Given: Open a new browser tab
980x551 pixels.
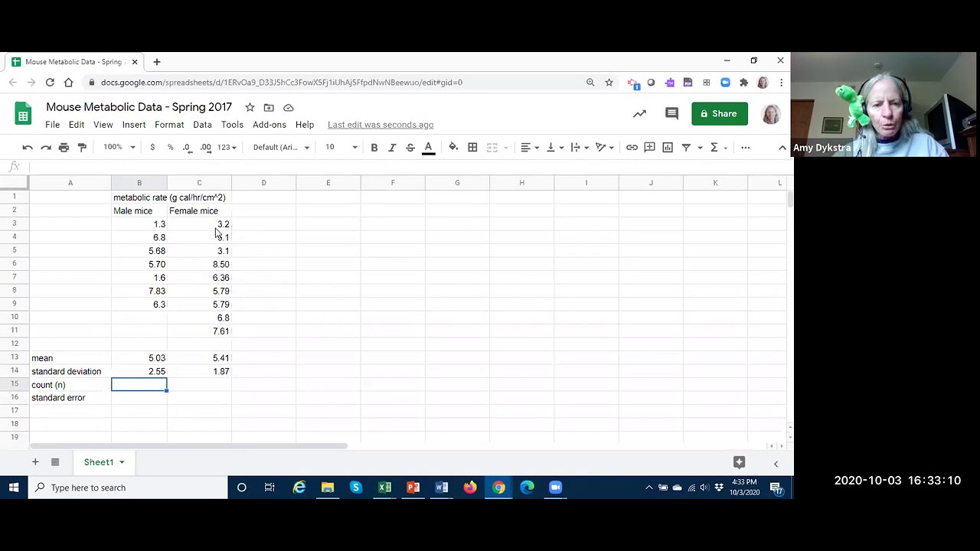Looking at the screenshot, I should coord(157,62).
